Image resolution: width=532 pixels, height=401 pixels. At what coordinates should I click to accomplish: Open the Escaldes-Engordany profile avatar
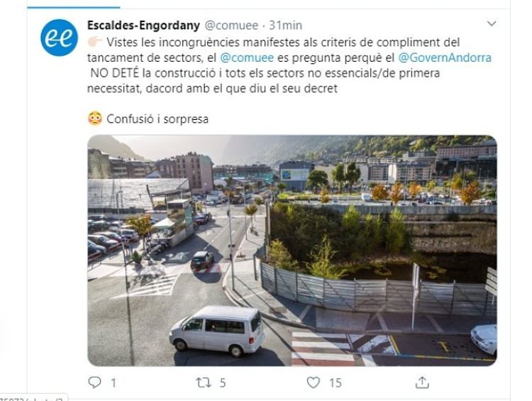[x=59, y=38]
